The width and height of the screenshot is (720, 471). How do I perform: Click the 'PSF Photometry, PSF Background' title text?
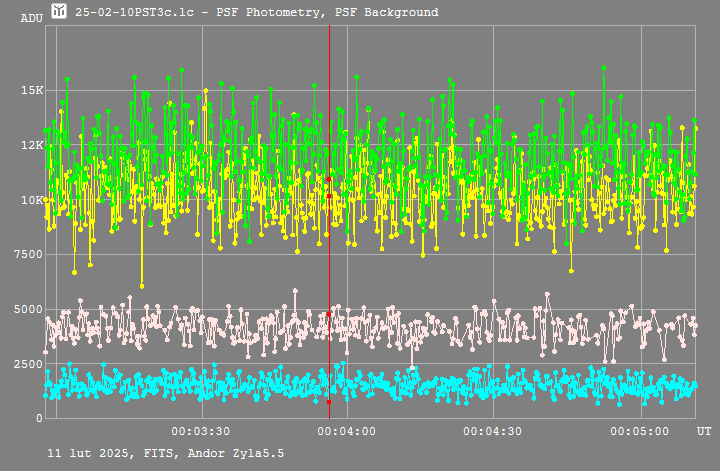click(x=327, y=12)
